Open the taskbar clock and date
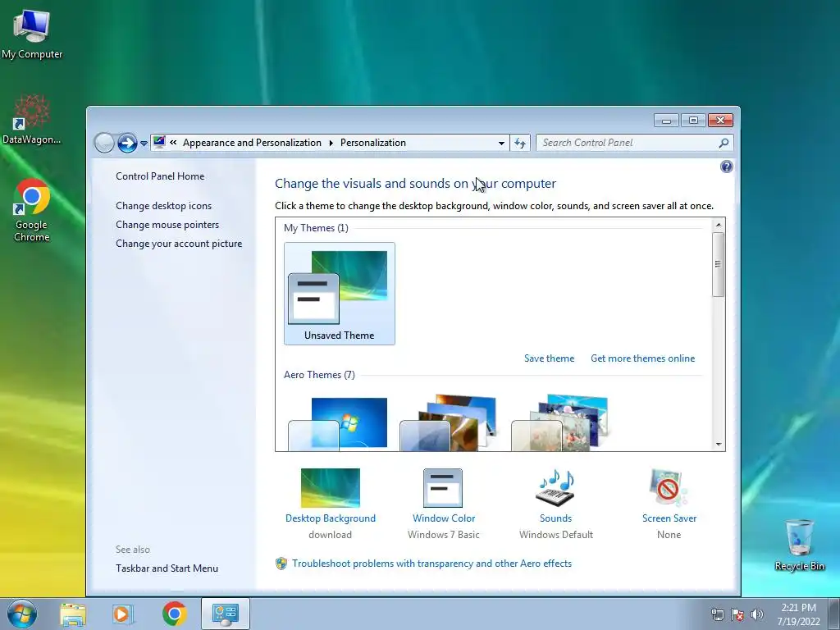840x630 pixels. pos(798,614)
